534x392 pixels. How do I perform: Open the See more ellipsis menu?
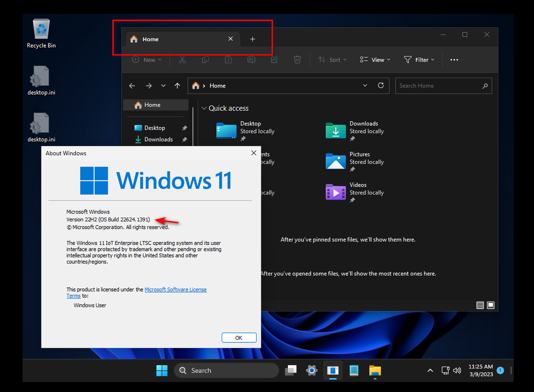coord(454,60)
